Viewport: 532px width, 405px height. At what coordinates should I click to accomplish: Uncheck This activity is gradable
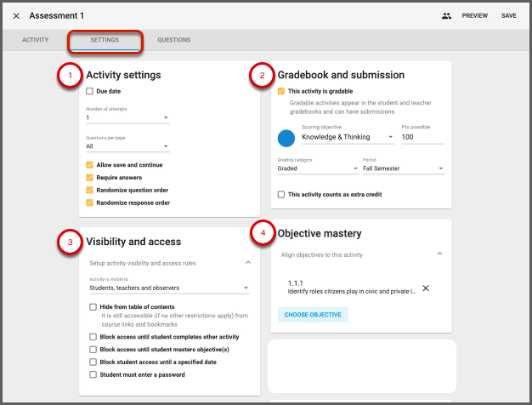(282, 91)
